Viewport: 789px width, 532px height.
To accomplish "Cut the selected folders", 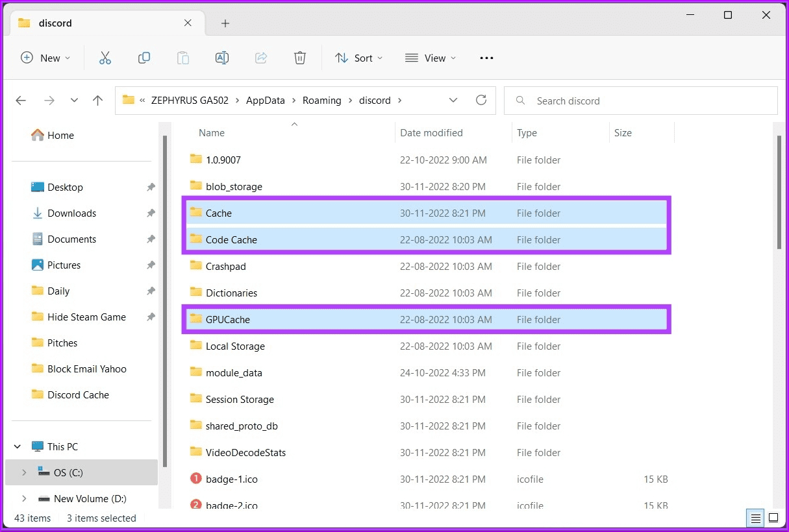I will [105, 58].
